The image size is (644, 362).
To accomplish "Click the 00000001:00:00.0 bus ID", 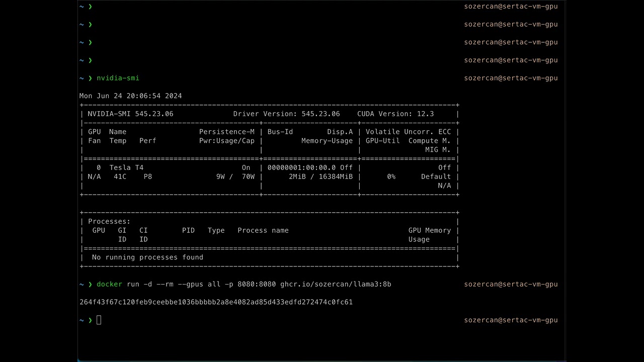I will click(302, 167).
